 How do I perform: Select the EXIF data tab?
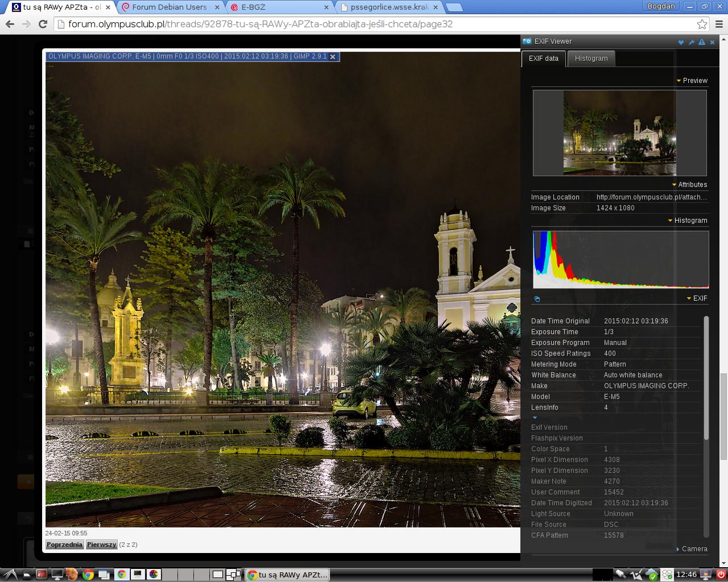point(543,59)
